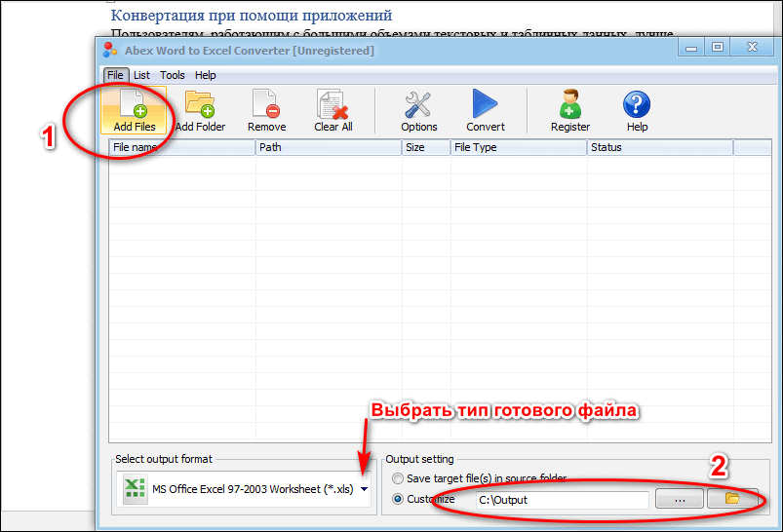Open the Options tools icon

[x=418, y=110]
